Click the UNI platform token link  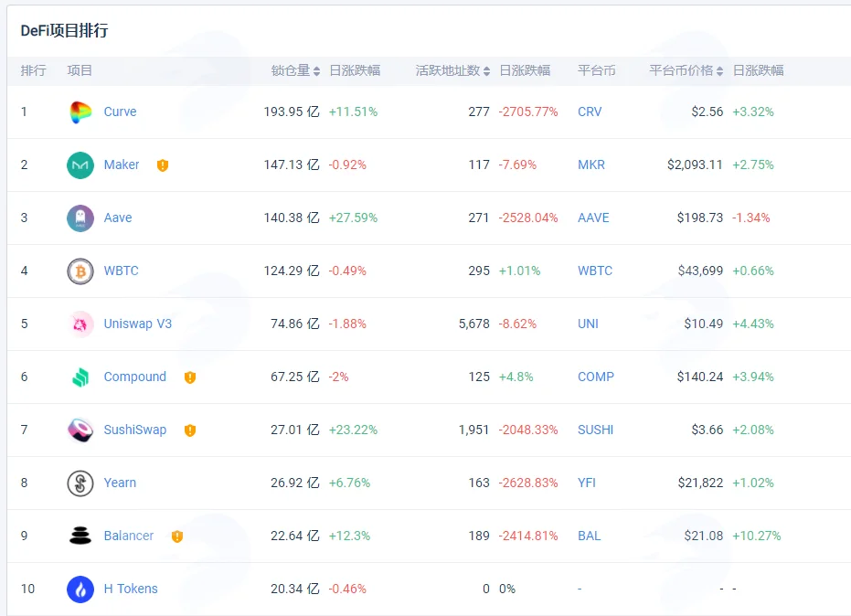click(x=588, y=324)
